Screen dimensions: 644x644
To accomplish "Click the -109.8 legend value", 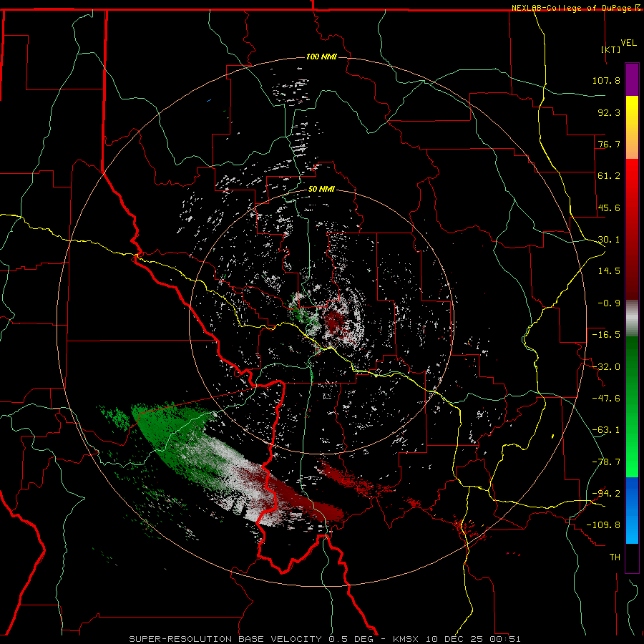I will pyautogui.click(x=603, y=525).
